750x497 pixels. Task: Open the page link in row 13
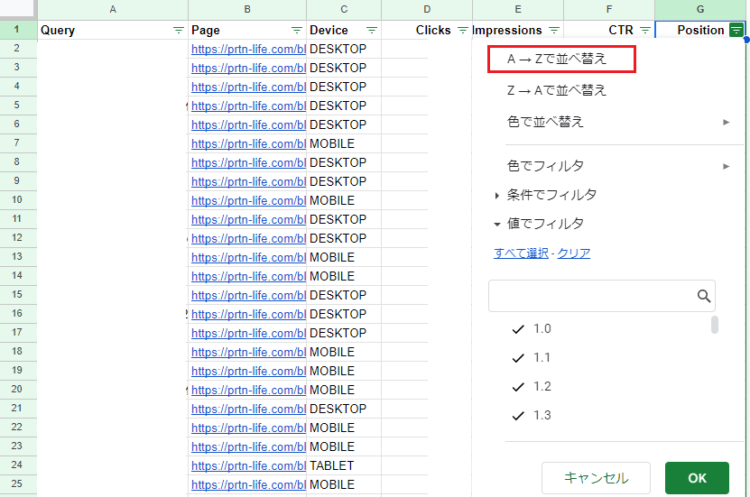pyautogui.click(x=248, y=258)
